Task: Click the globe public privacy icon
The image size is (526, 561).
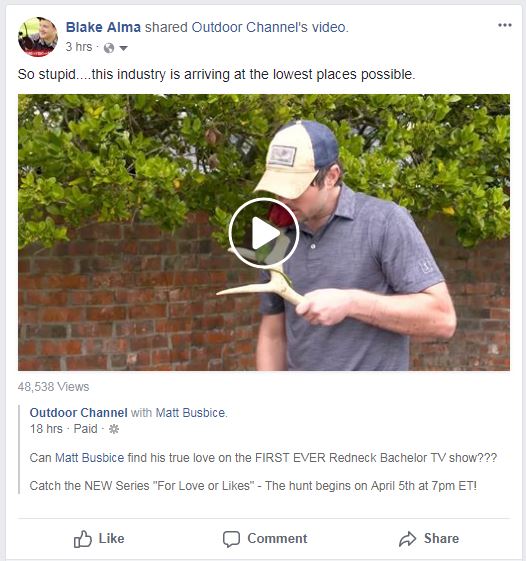Action: coord(109,48)
